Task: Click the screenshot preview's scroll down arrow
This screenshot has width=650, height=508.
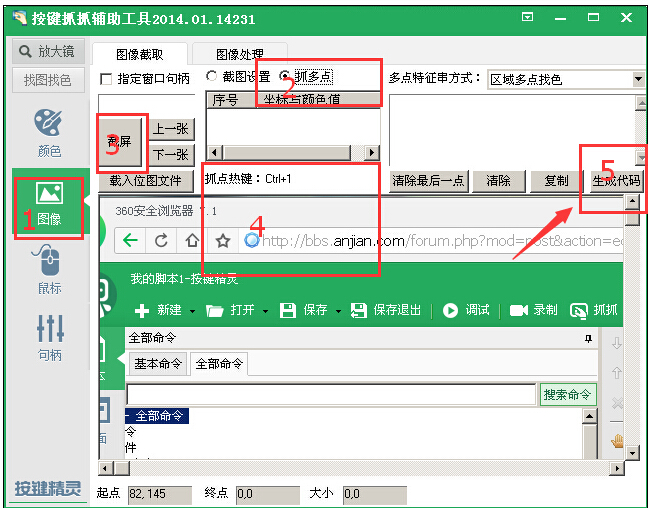Action: coord(632,453)
